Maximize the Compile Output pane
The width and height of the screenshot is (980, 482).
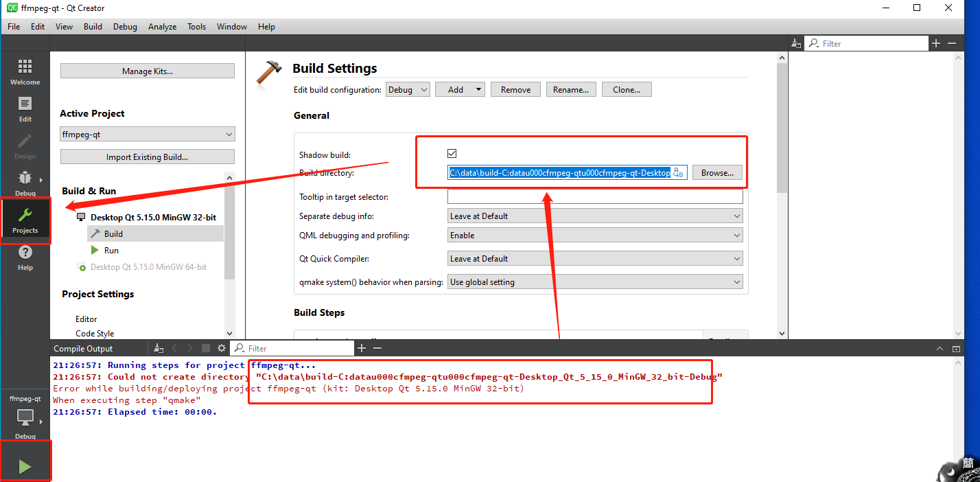957,349
